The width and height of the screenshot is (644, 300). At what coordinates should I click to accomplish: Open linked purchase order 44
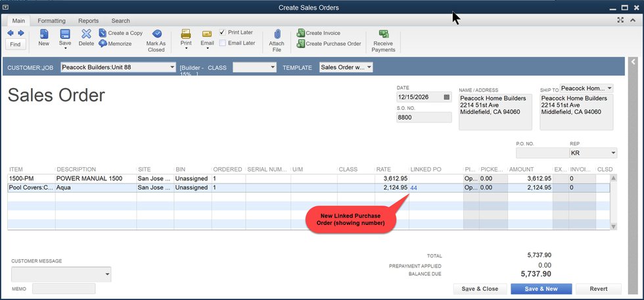pos(414,187)
